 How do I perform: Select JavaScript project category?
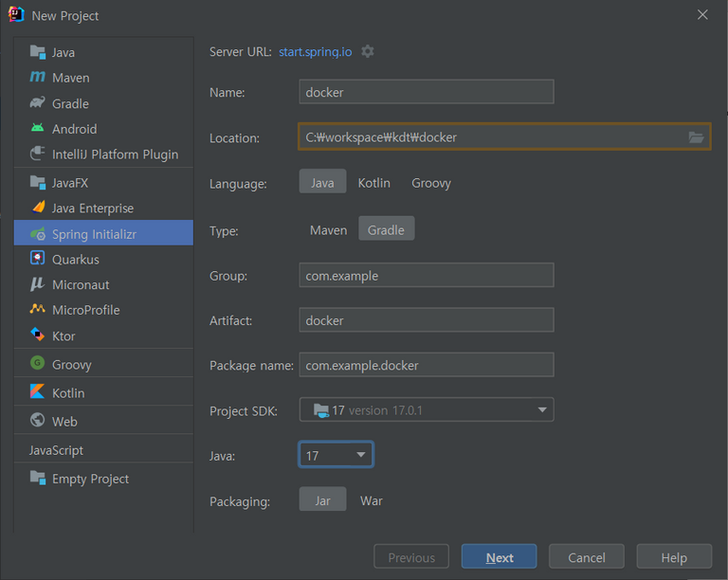(x=103, y=449)
